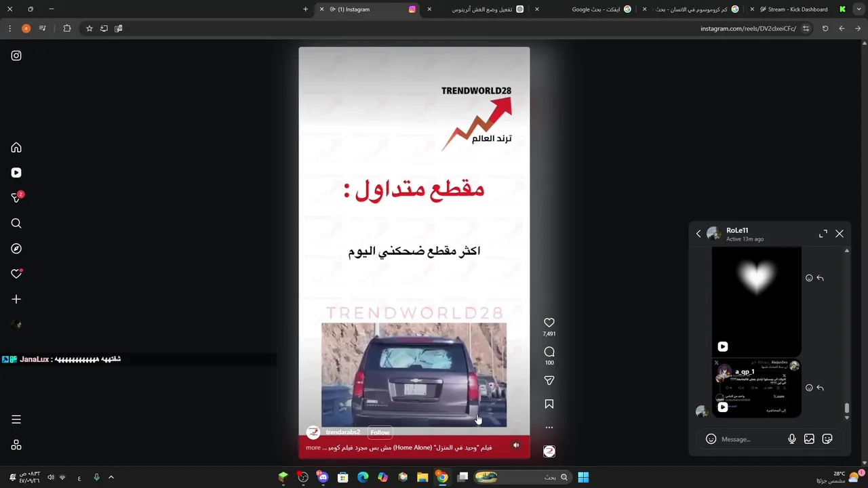This screenshot has width=868, height=488.
Task: Mute or unmute the reel audio
Action: (x=516, y=445)
